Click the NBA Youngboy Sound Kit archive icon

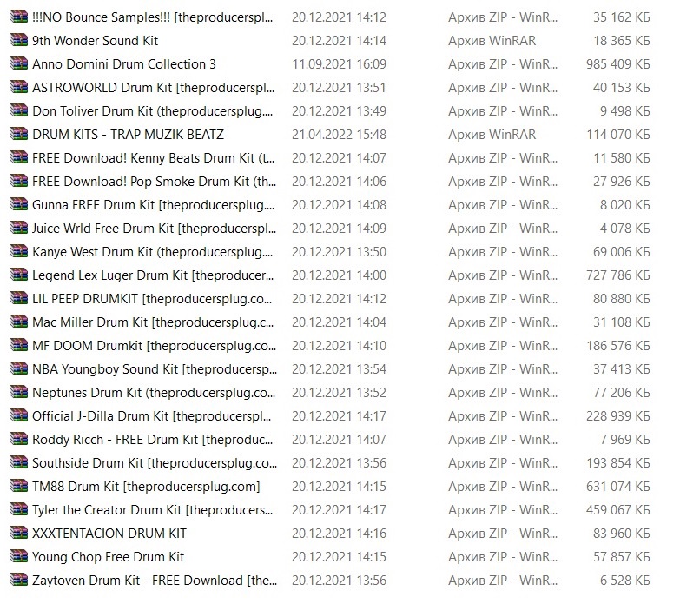pos(19,368)
